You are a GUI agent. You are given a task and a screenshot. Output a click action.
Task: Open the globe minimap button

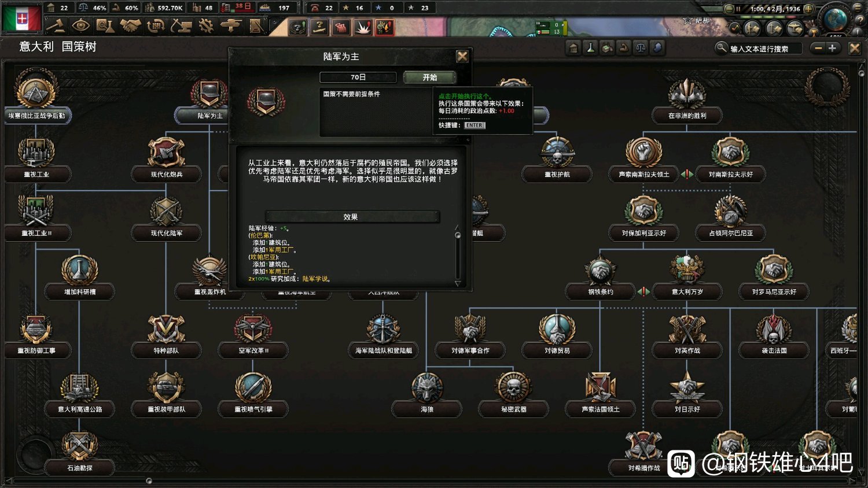pos(835,19)
